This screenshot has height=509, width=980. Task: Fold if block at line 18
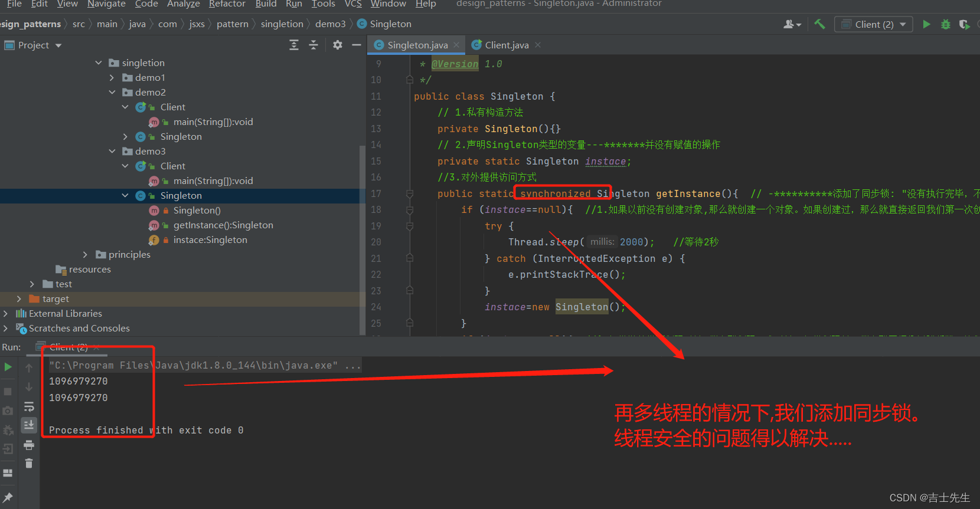410,209
